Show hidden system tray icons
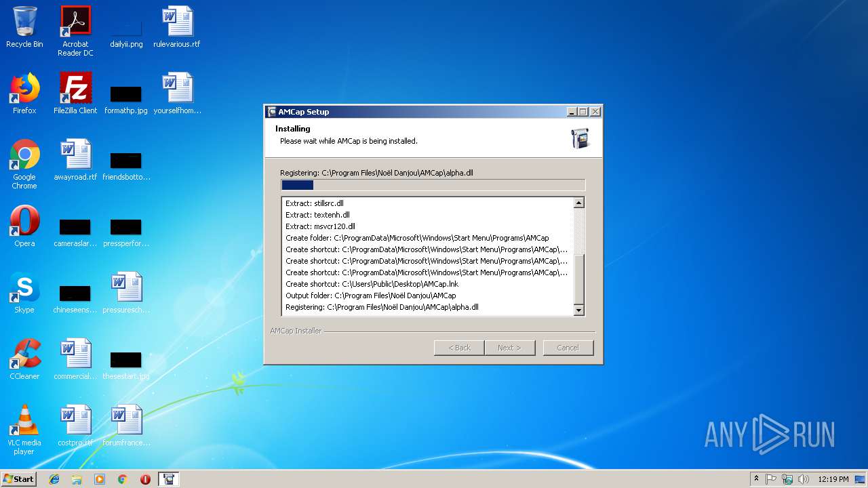The width and height of the screenshot is (868, 488). 756,479
